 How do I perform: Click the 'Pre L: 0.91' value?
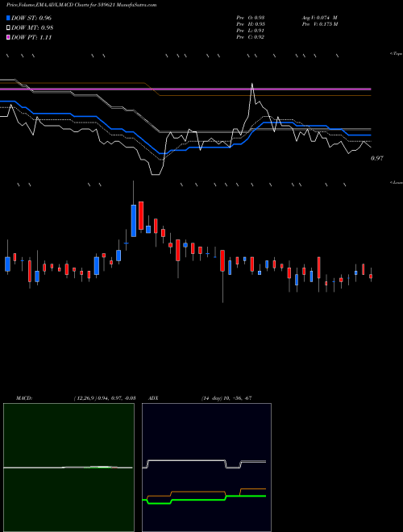click(x=251, y=31)
